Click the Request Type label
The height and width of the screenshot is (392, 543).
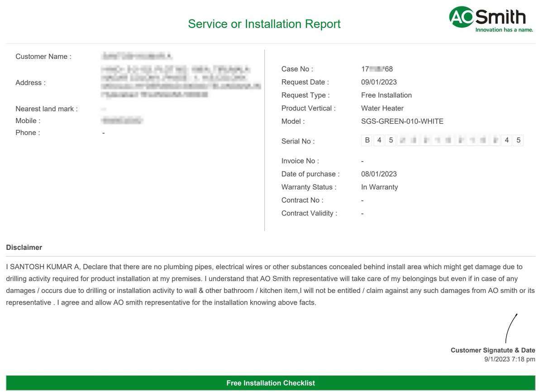(305, 96)
